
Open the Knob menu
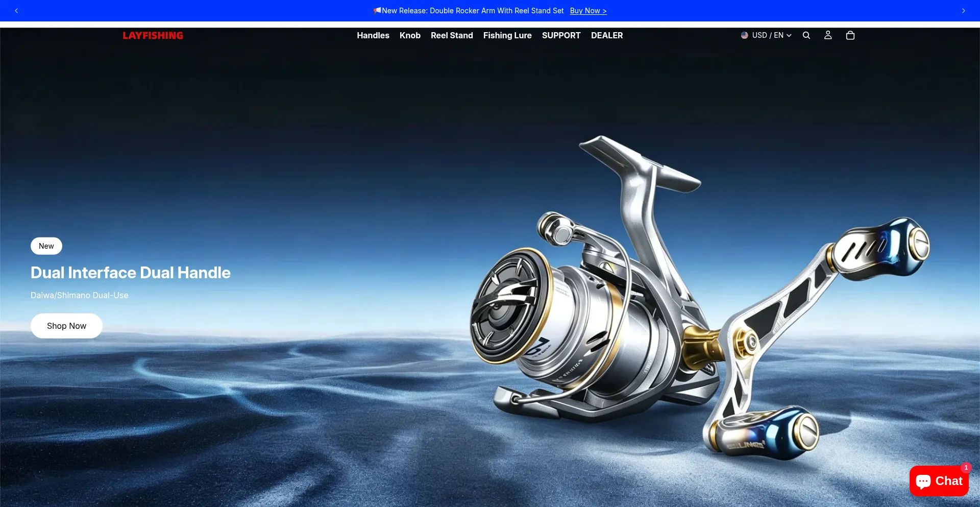(410, 35)
